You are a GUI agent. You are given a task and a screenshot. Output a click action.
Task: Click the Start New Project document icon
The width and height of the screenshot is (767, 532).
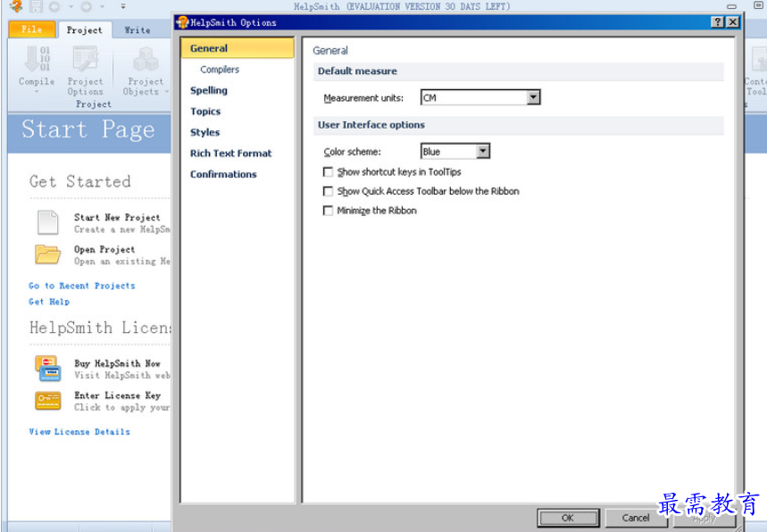[48, 222]
